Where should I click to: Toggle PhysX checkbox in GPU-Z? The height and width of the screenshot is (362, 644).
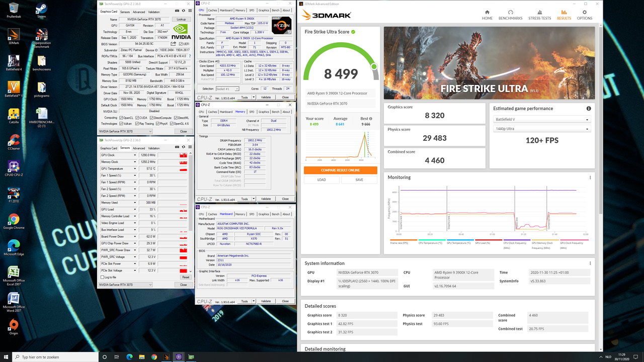(157, 123)
